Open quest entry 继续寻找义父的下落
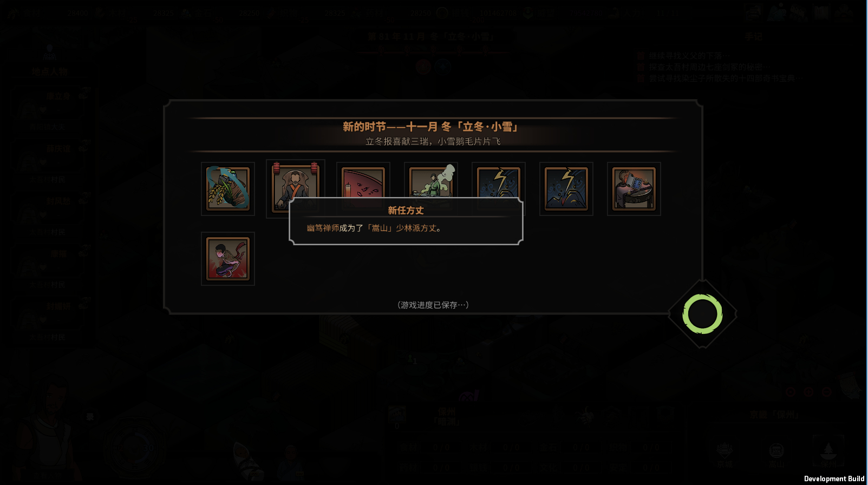Viewport: 868px width, 485px height. [689, 56]
